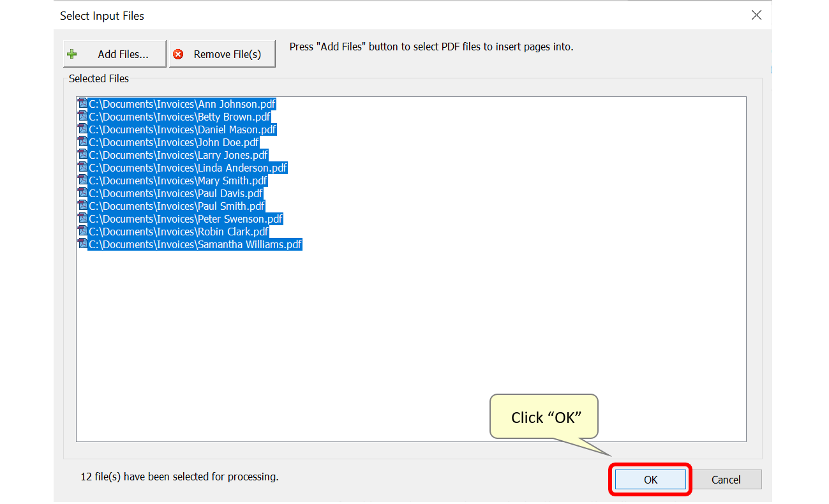The image size is (829, 504).
Task: Click the PDF icon beside Paul Davis.pdf
Action: click(x=82, y=193)
